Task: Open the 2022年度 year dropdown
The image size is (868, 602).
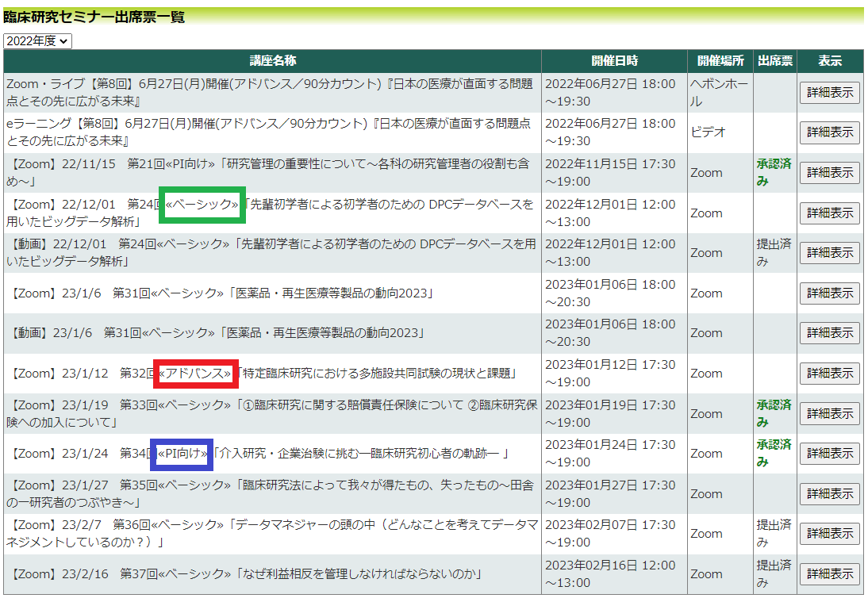Action: (37, 41)
